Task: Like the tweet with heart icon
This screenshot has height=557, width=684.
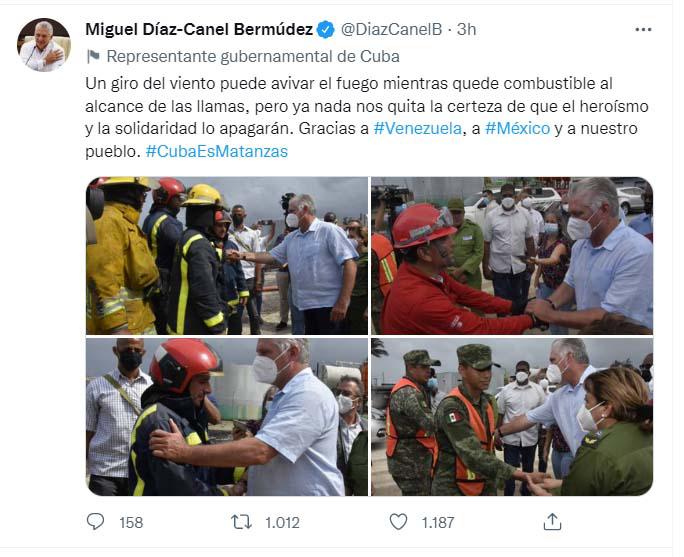Action: (x=398, y=522)
